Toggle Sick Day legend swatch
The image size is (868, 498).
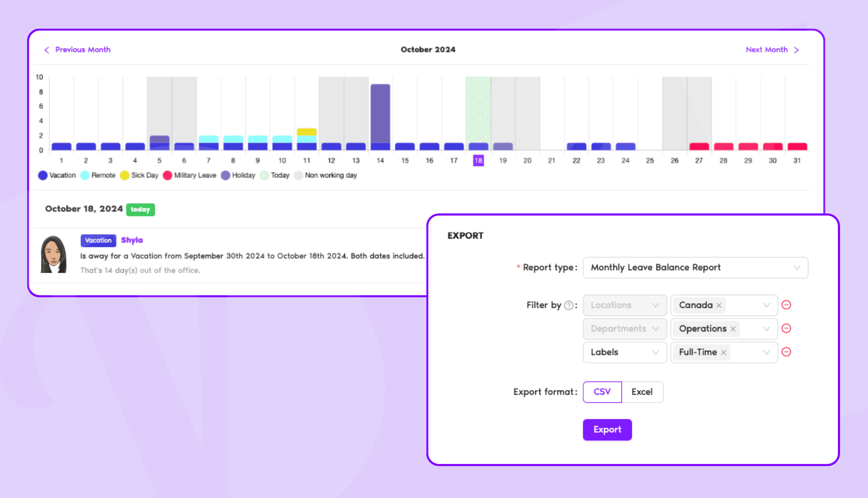click(125, 175)
